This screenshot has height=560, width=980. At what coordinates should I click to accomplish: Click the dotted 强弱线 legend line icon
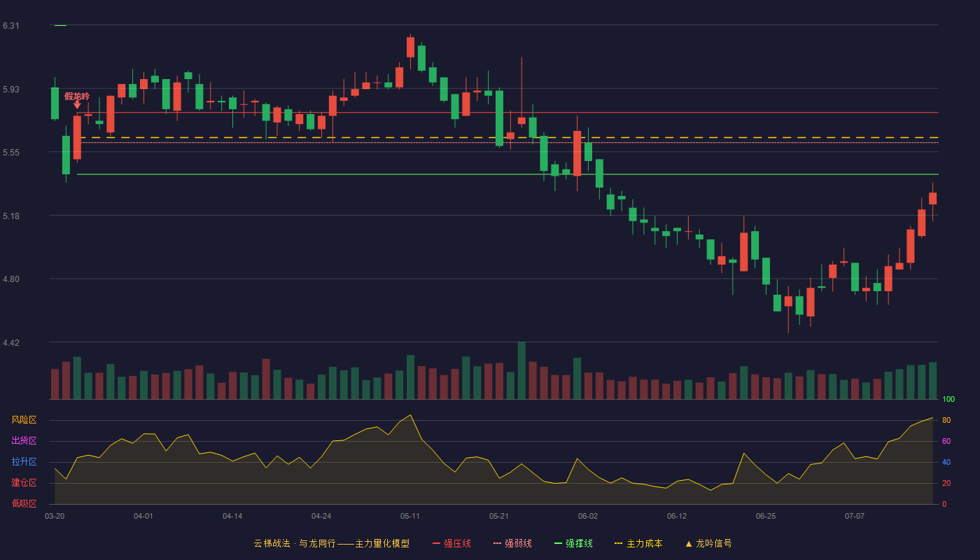497,543
